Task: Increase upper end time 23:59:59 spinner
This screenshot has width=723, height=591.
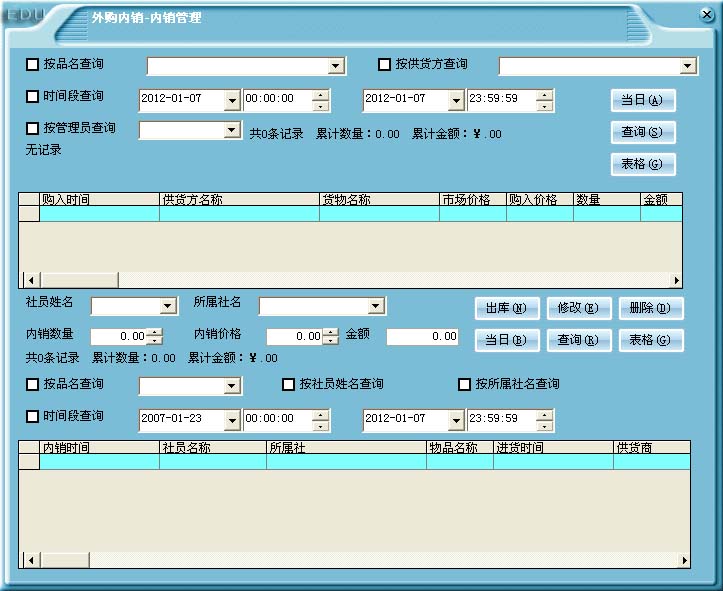Action: [x=545, y=95]
